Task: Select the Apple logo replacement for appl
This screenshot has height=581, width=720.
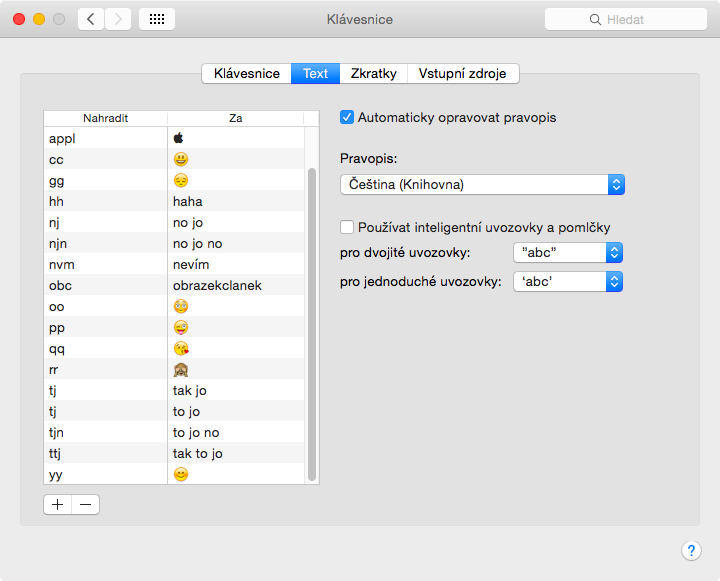Action: 180,138
